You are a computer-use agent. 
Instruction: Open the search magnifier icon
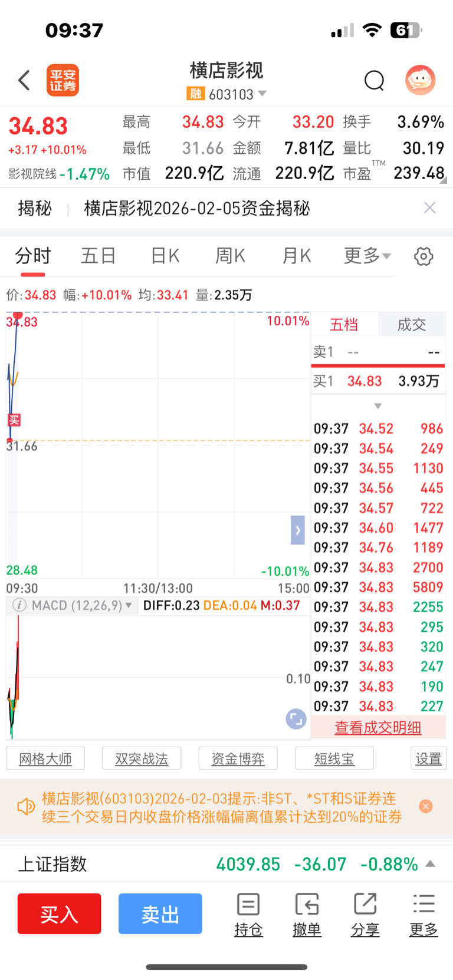point(374,80)
